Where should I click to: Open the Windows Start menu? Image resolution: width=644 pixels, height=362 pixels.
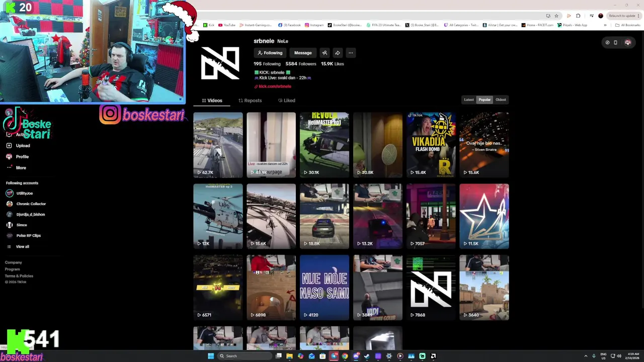211,356
